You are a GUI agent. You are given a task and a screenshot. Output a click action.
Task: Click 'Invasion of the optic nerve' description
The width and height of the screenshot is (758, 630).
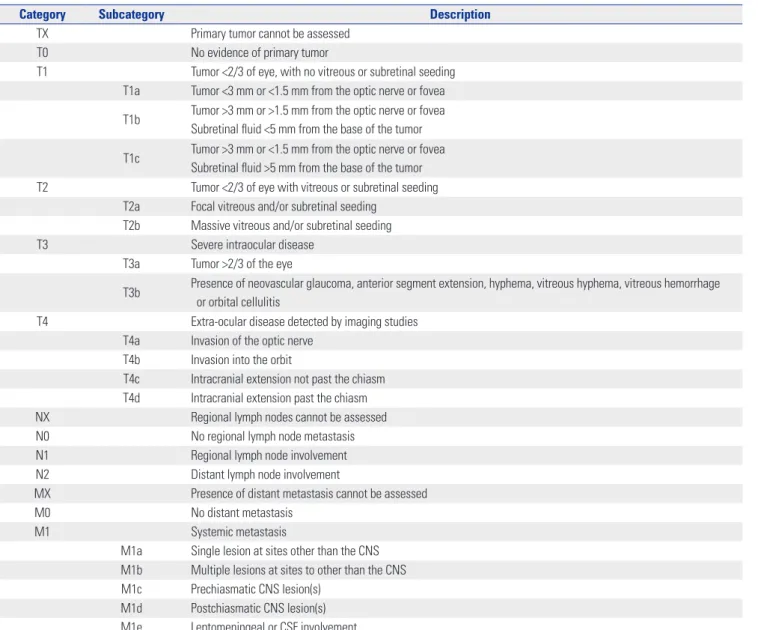[252, 340]
